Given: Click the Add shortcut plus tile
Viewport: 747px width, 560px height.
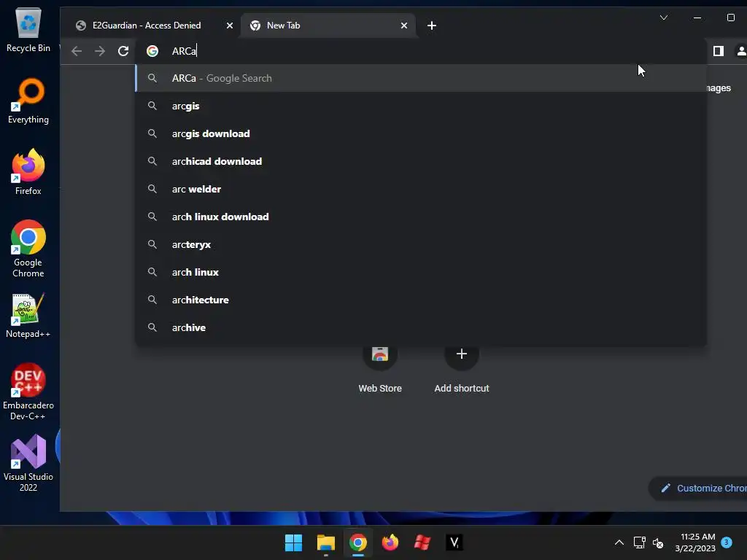Looking at the screenshot, I should point(461,369).
